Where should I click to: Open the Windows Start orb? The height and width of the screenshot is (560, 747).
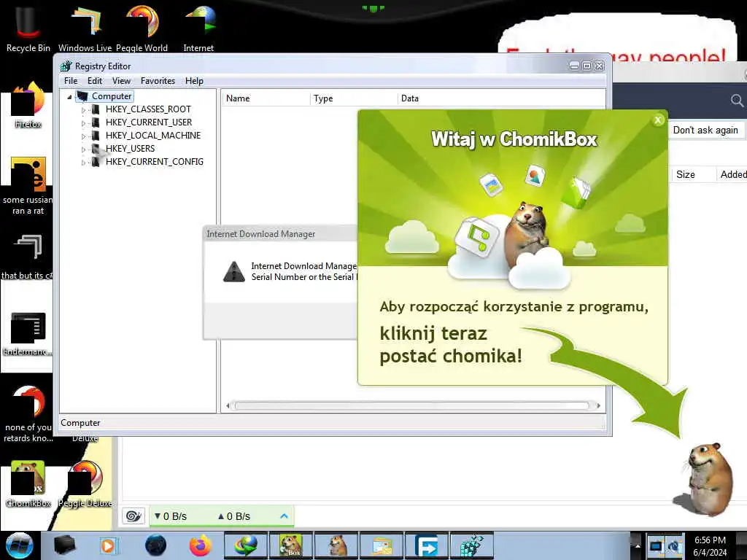pos(20,545)
